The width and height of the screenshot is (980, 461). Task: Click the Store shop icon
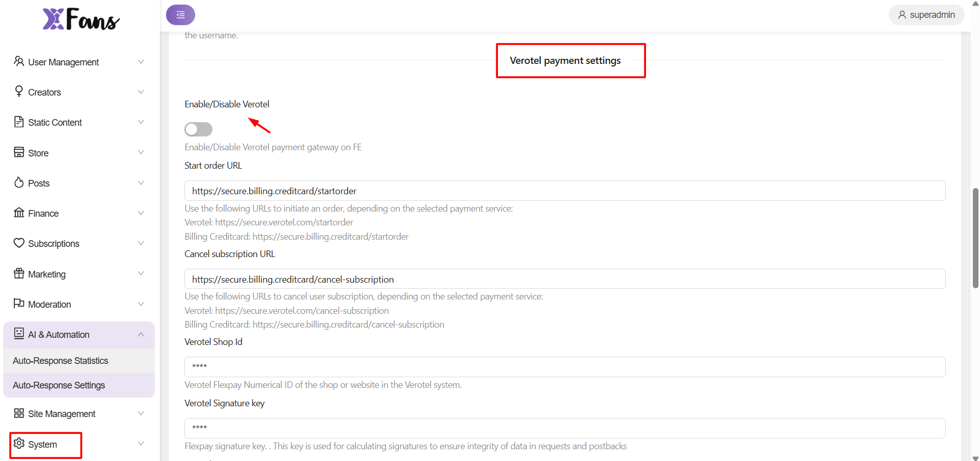click(19, 152)
